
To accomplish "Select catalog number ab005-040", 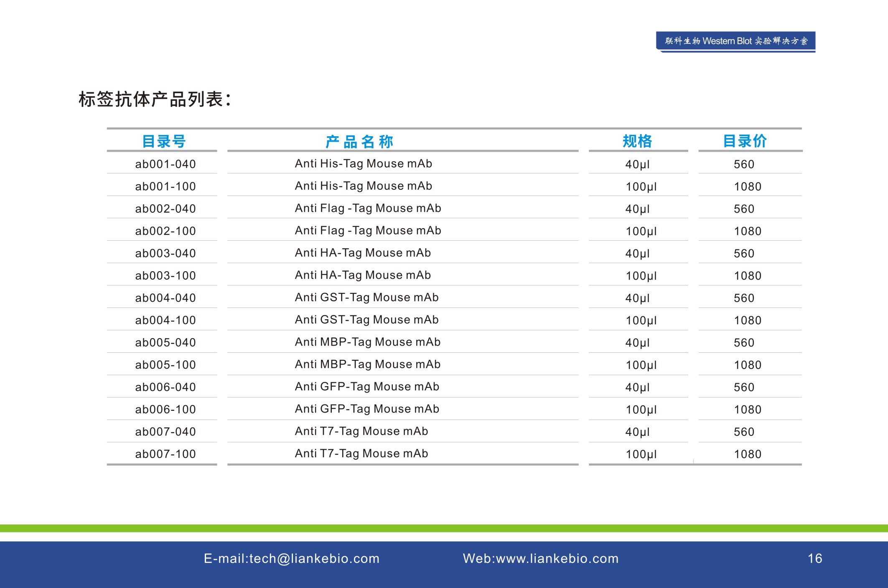I will click(165, 343).
